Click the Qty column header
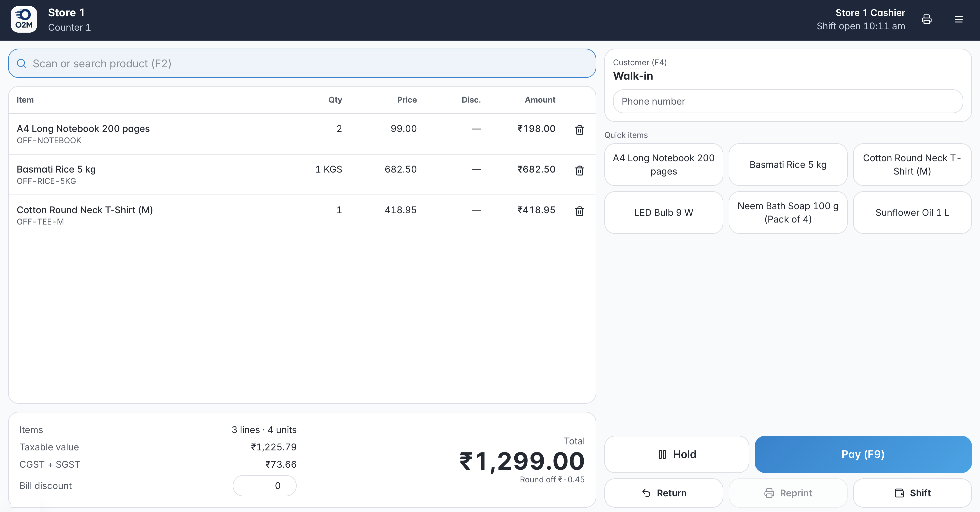Image resolution: width=980 pixels, height=512 pixels. tap(335, 100)
